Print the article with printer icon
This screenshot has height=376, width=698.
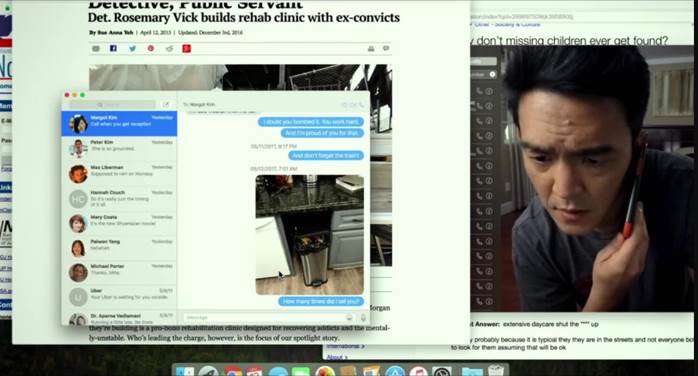(x=371, y=49)
